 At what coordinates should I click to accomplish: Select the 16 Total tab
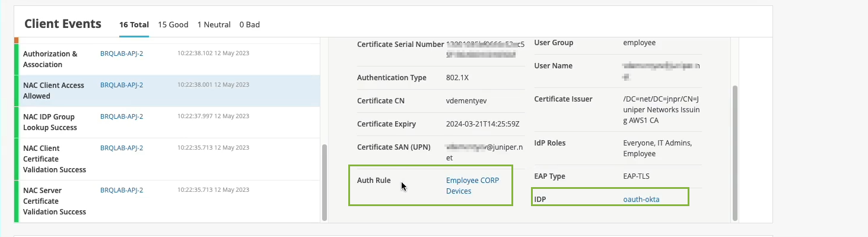click(x=133, y=25)
